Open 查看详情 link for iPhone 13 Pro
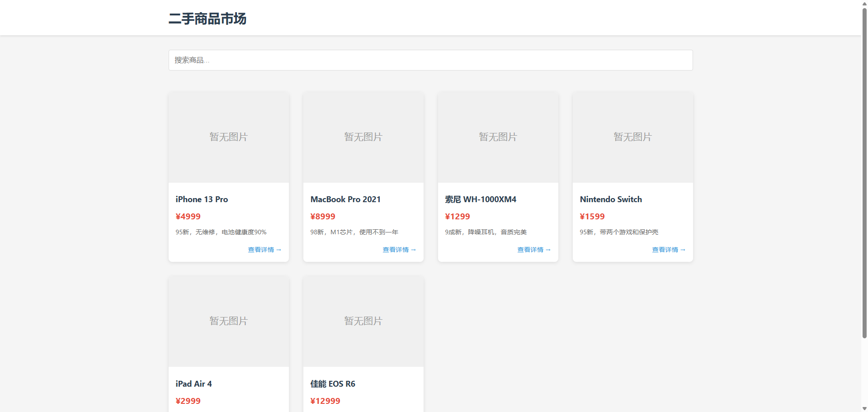 click(264, 250)
